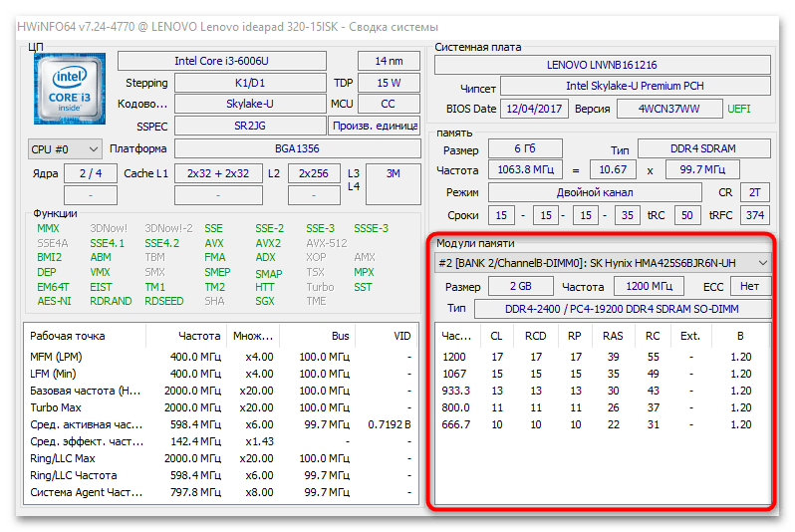This screenshot has height=532, width=795.
Task: Click the MCU value CC
Action: pyautogui.click(x=389, y=104)
